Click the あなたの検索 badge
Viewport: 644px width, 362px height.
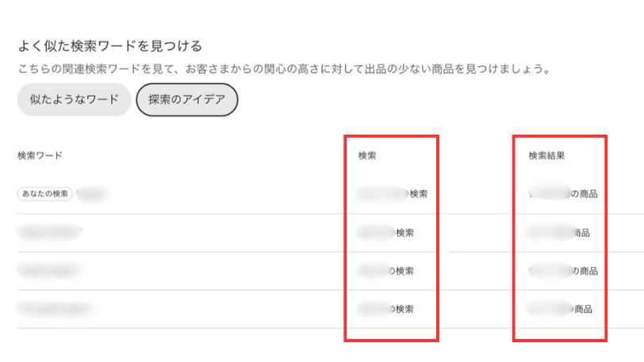click(44, 194)
